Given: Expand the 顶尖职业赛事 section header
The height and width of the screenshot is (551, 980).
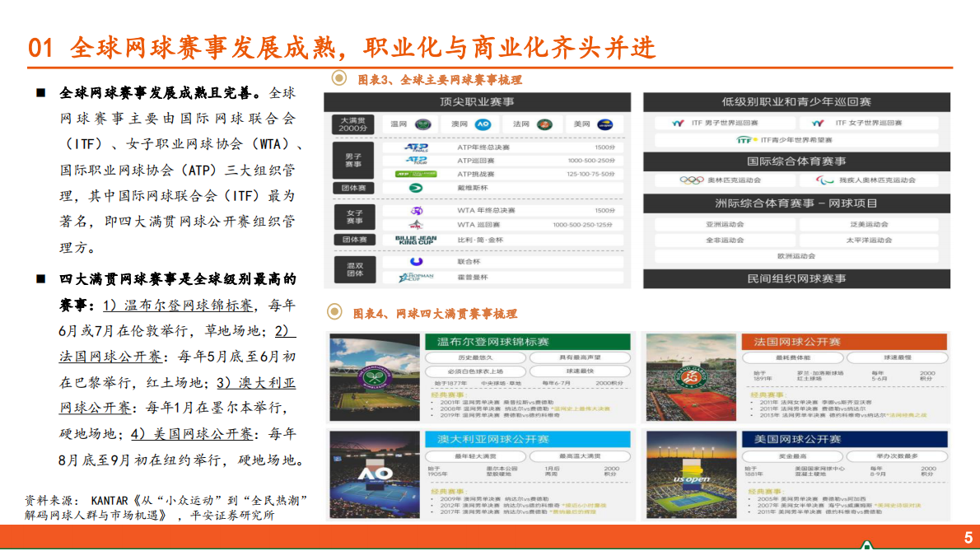Looking at the screenshot, I should (x=477, y=102).
